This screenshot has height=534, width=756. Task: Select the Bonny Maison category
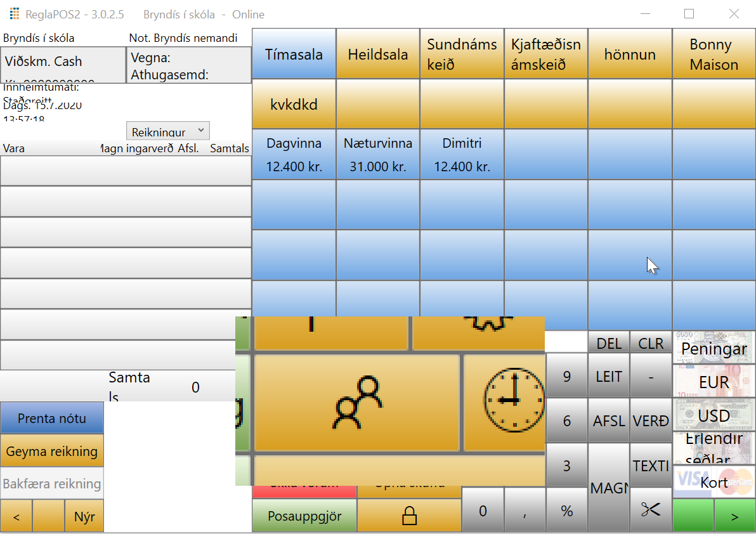tap(714, 54)
